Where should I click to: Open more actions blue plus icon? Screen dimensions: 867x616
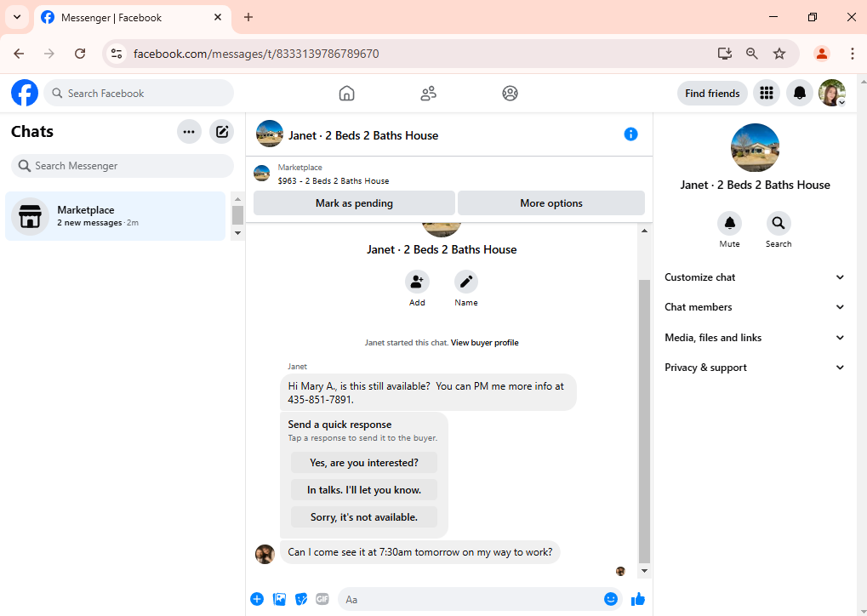pyautogui.click(x=257, y=599)
